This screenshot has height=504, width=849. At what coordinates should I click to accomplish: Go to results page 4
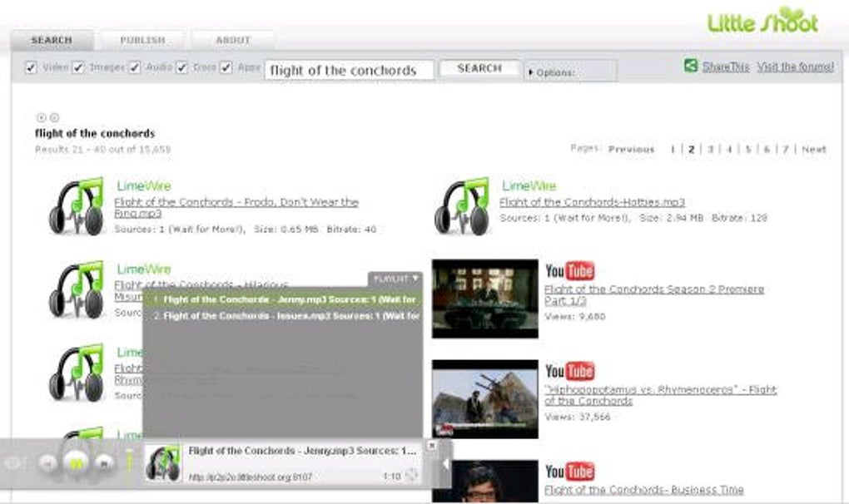click(729, 149)
